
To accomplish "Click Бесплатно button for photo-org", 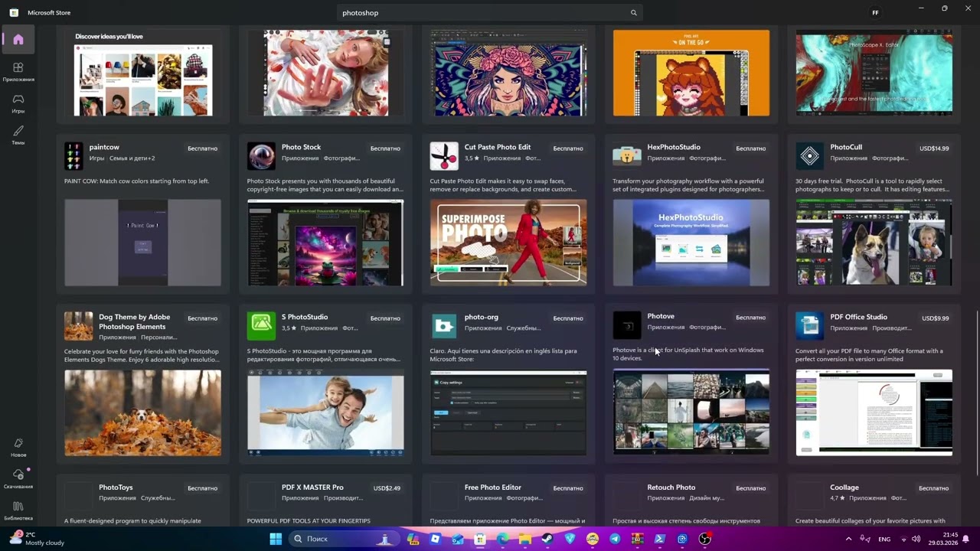I will coord(568,318).
